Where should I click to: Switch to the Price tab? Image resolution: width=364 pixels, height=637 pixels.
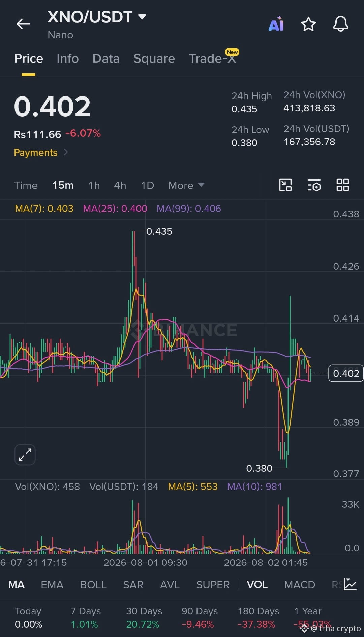tap(29, 59)
